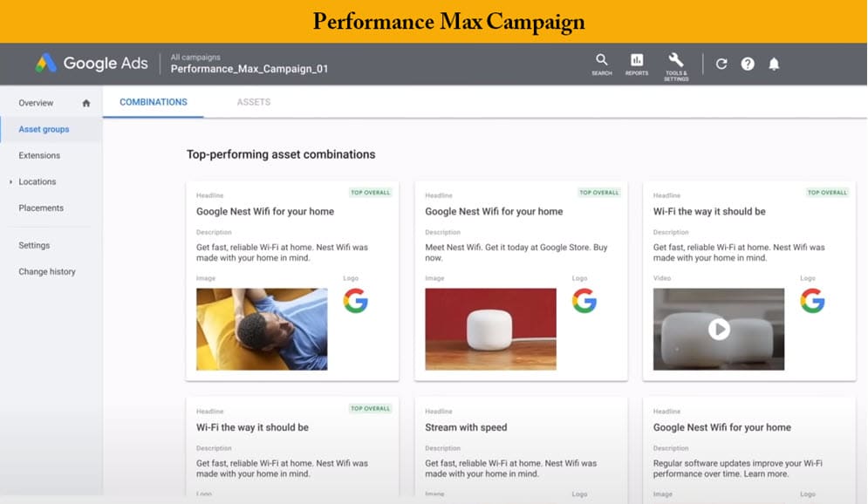Open the man on yellow couch image
868x504 pixels.
click(262, 330)
